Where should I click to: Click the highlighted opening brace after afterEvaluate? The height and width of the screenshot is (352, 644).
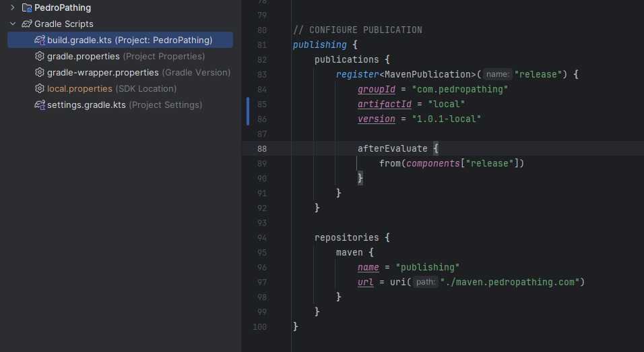(x=436, y=148)
